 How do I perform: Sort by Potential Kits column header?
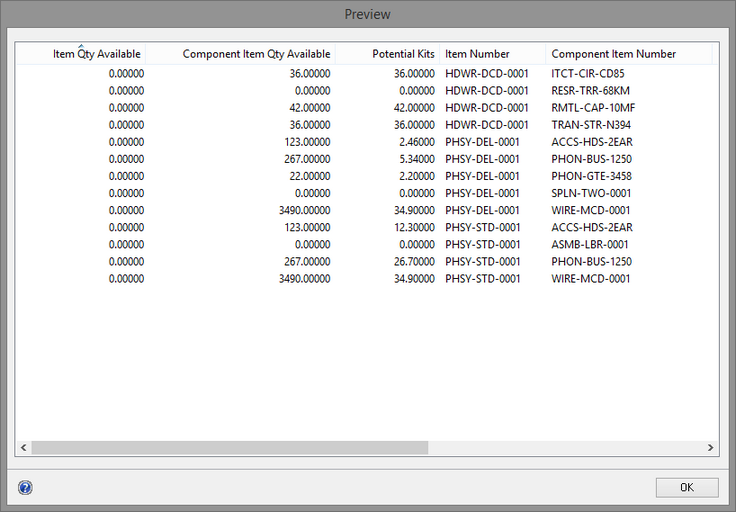tap(387, 54)
